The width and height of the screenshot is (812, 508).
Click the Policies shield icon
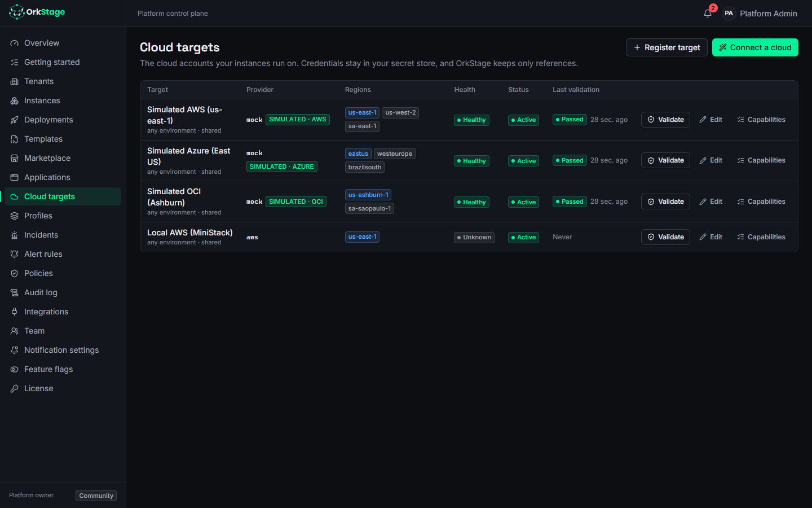point(15,273)
